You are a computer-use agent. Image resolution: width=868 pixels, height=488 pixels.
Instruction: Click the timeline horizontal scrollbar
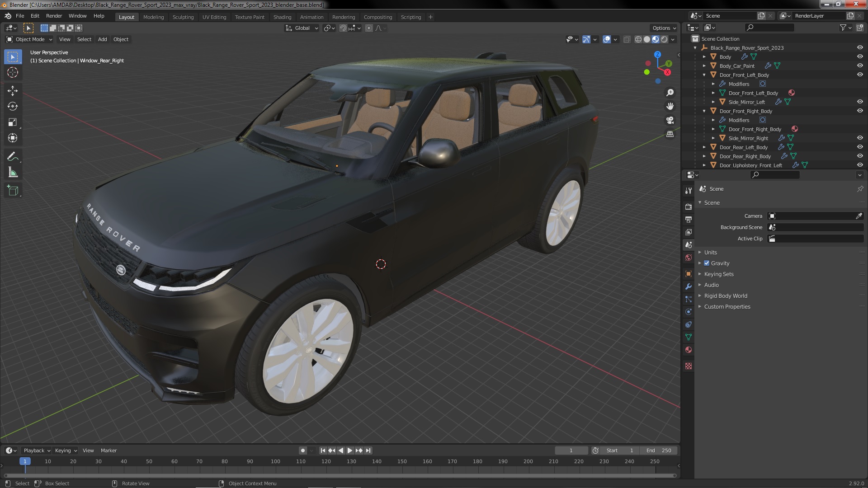(x=340, y=475)
